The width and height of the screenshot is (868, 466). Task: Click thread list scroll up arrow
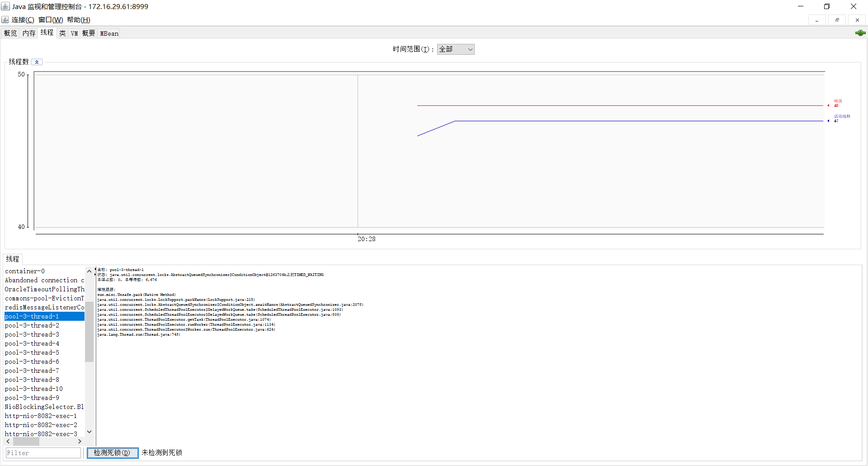click(89, 271)
